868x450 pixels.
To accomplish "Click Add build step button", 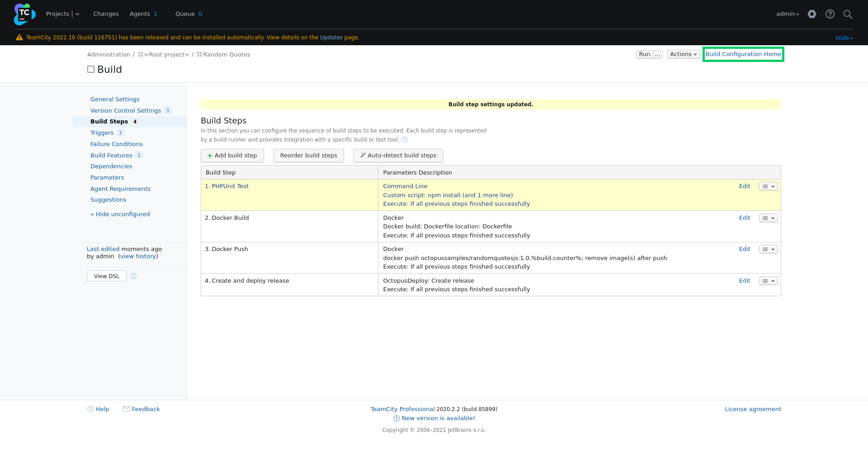I will click(232, 156).
